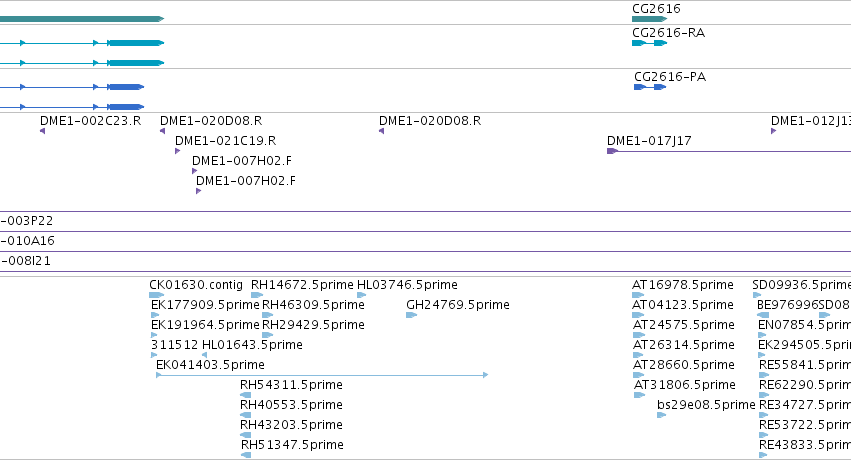Select the CG2616 gene arrow glyph
This screenshot has height=460, width=851.
pos(649,19)
